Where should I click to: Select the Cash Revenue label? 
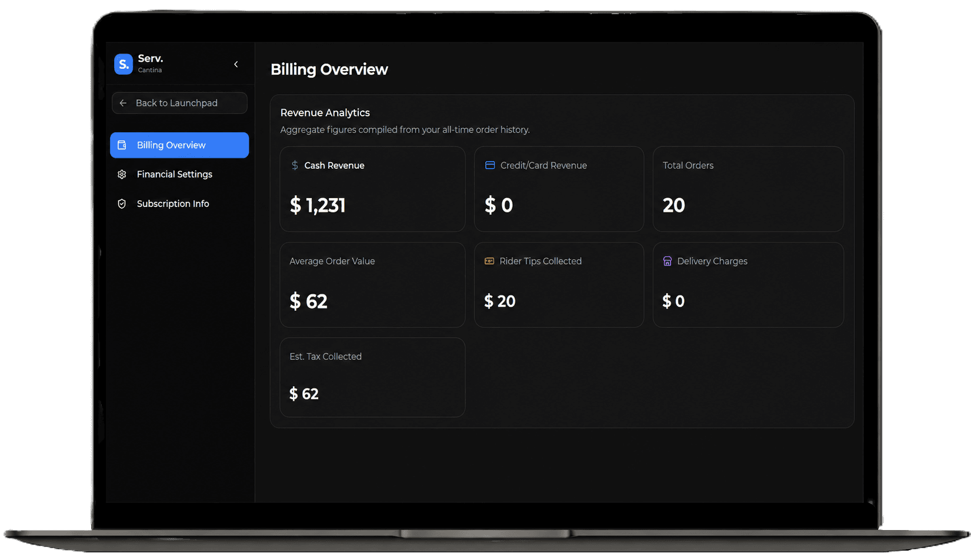[x=334, y=166]
